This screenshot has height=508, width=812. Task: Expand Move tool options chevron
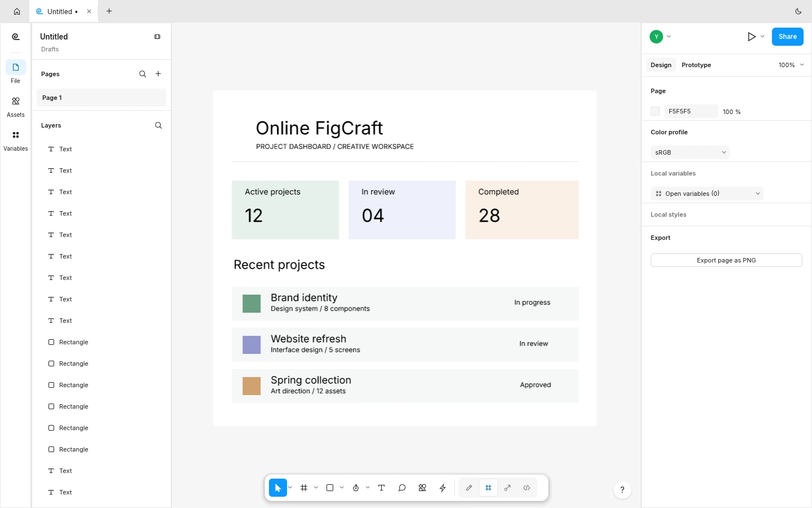pos(290,488)
